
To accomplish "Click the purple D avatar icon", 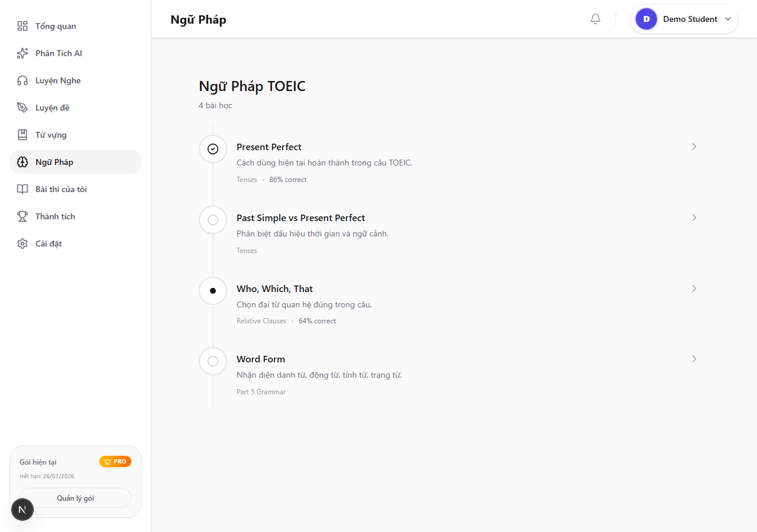I will (646, 19).
